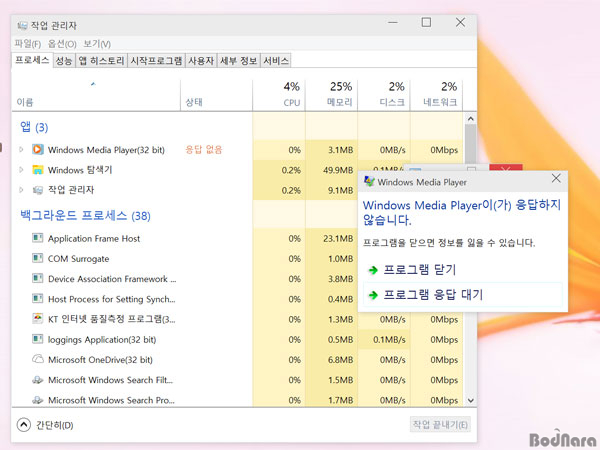Click the 백그라운드 프로세스 (38) group heading

(x=85, y=216)
